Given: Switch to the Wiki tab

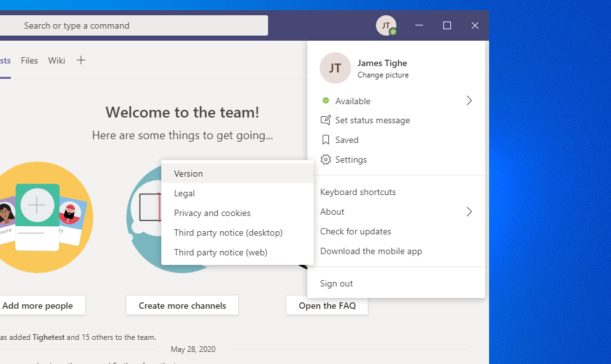Looking at the screenshot, I should [57, 60].
